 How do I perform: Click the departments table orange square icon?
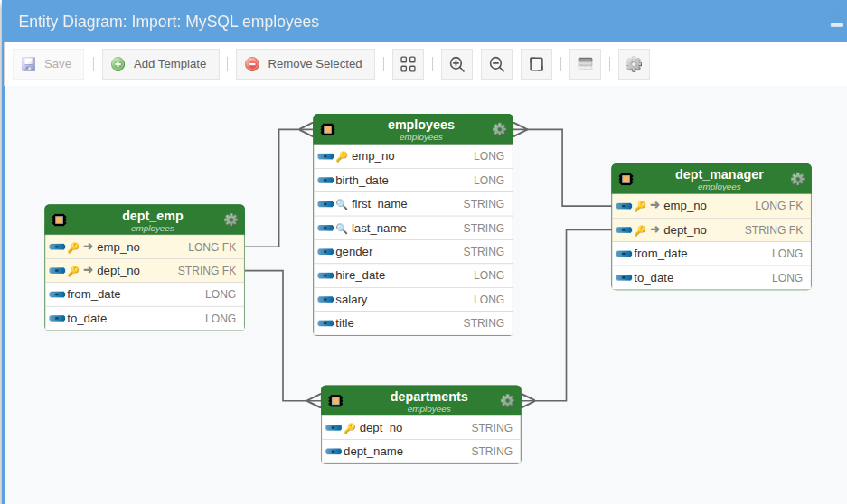click(335, 401)
